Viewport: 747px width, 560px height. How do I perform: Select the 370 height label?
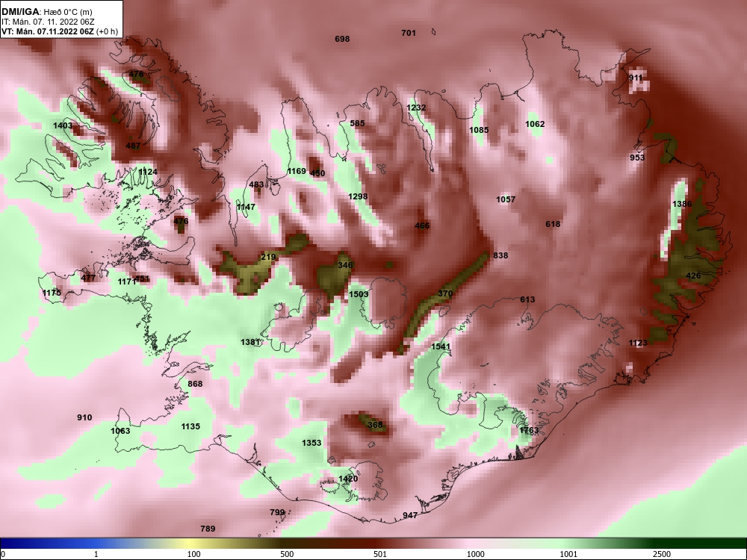[445, 293]
